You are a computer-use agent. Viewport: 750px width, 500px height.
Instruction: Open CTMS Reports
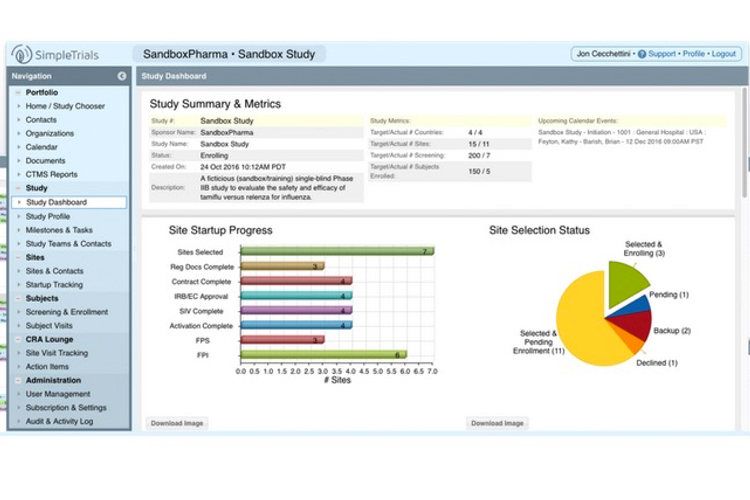click(52, 175)
